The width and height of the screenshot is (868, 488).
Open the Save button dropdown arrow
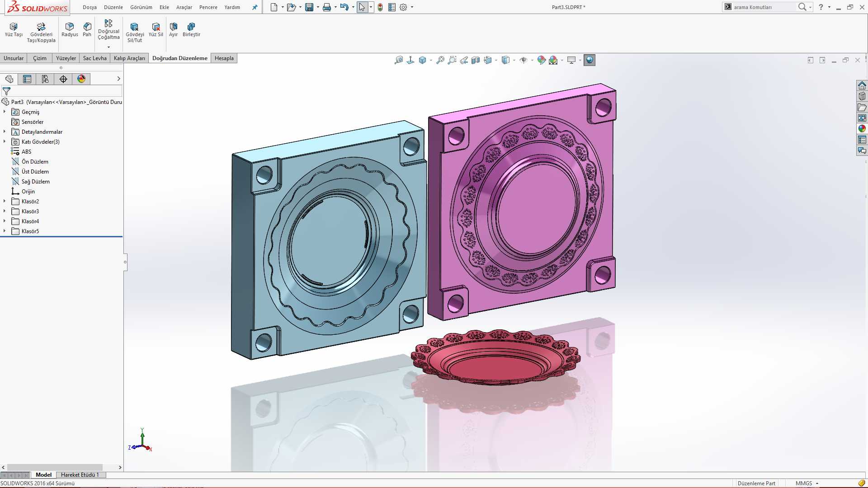click(x=318, y=7)
